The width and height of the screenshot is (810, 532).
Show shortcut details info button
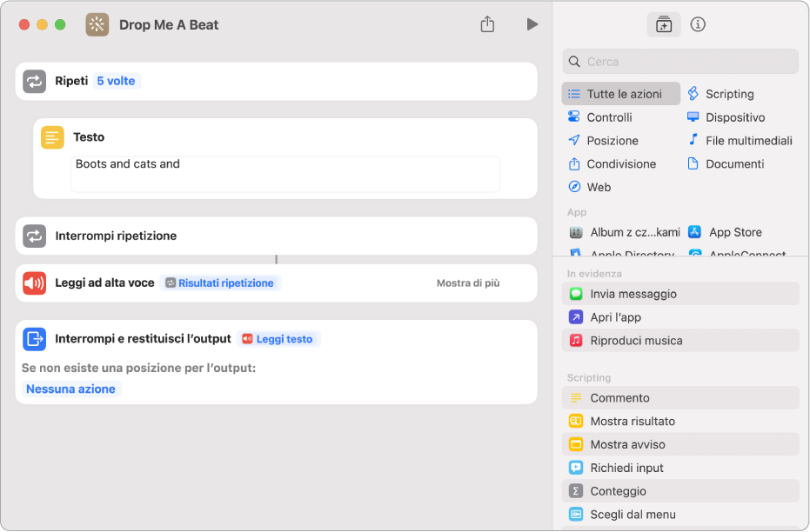point(698,24)
